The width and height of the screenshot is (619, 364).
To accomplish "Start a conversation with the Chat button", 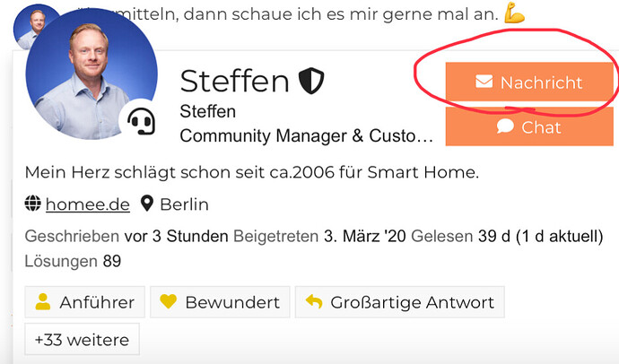I will 528,127.
